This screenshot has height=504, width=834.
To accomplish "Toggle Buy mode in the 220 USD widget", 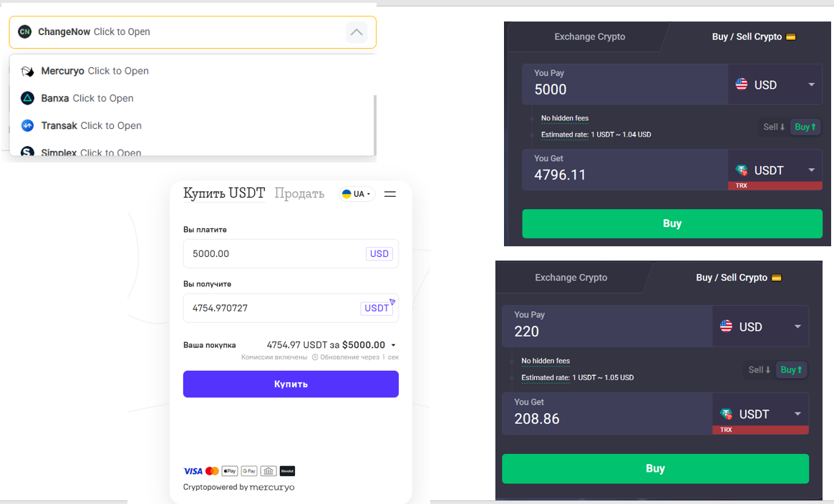I will point(791,370).
